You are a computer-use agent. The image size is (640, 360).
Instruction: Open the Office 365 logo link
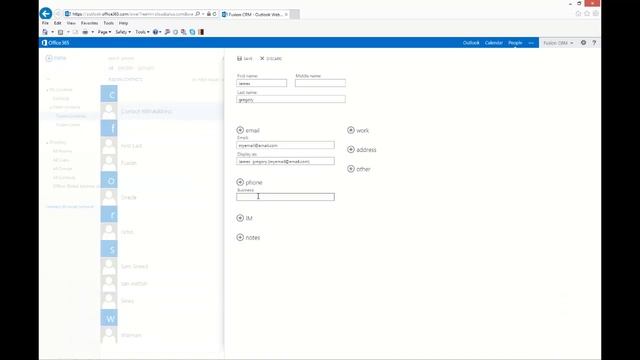(56, 43)
